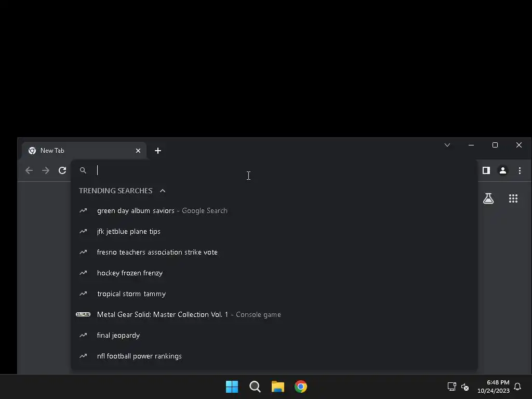Minimize the Chrome window
Screen dimensions: 532x399
471,145
